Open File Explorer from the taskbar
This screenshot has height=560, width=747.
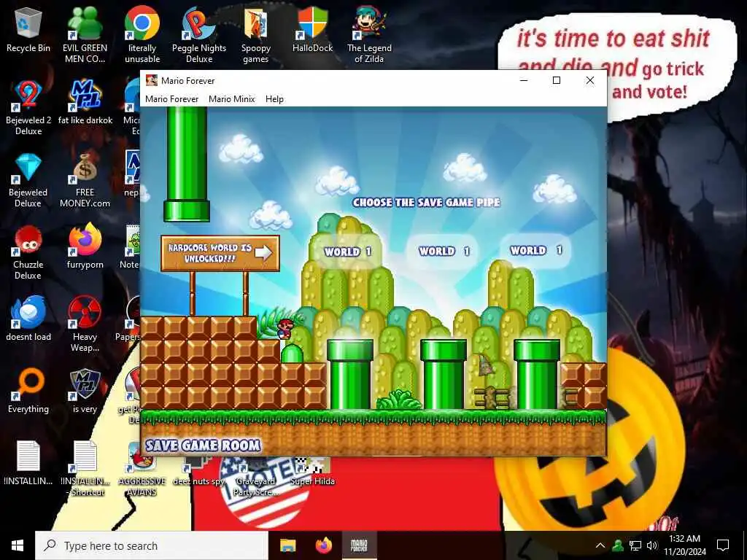(x=287, y=545)
